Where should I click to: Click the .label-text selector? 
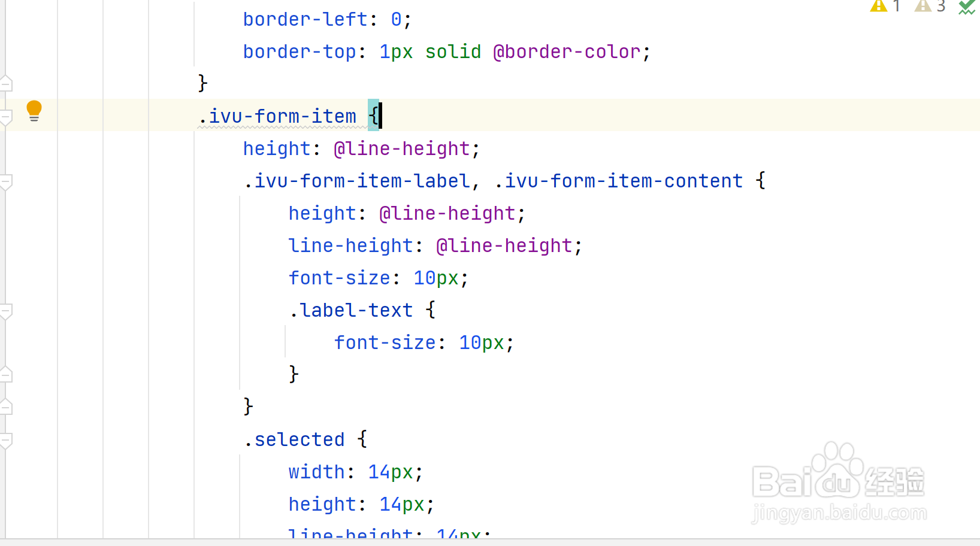pyautogui.click(x=351, y=310)
